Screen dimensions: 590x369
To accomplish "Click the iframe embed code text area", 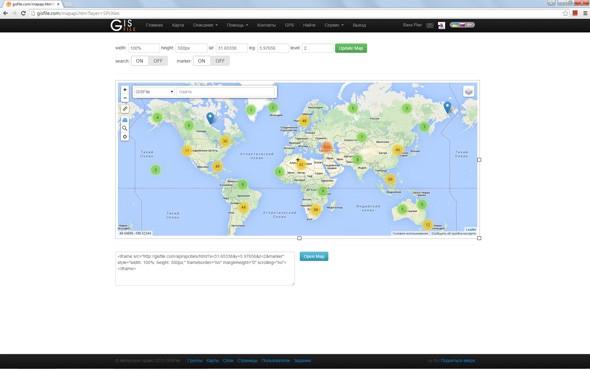I will 205,269.
